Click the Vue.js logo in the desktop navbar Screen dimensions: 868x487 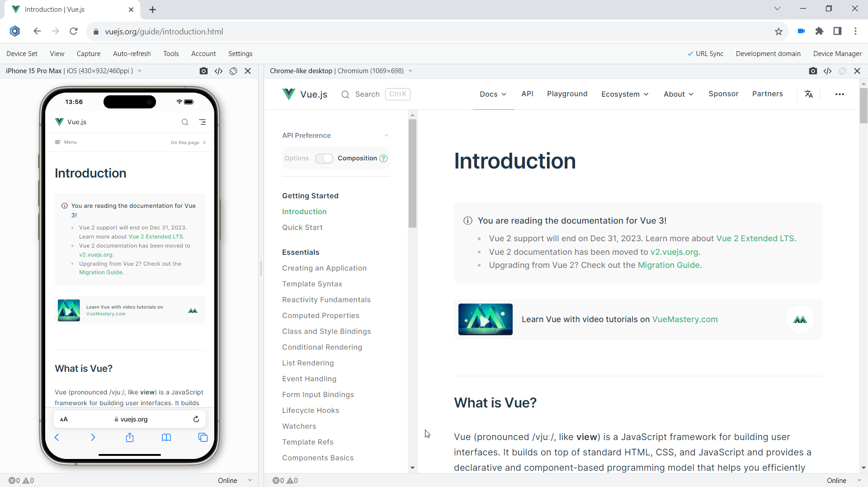(x=305, y=94)
